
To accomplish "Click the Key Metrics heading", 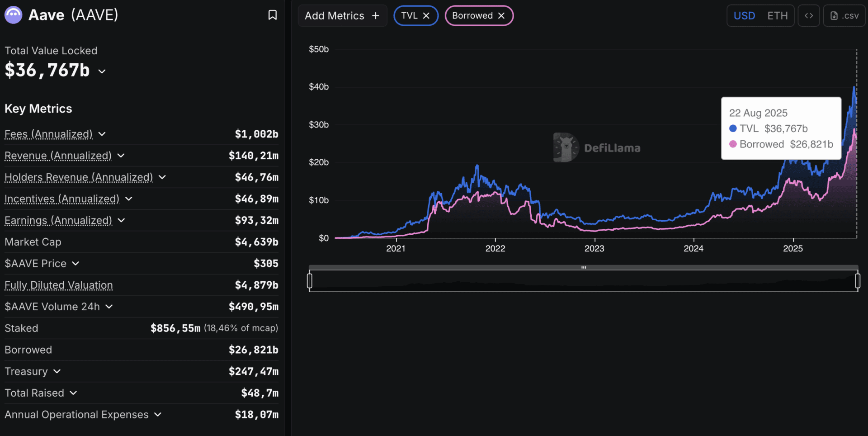I will (x=38, y=109).
